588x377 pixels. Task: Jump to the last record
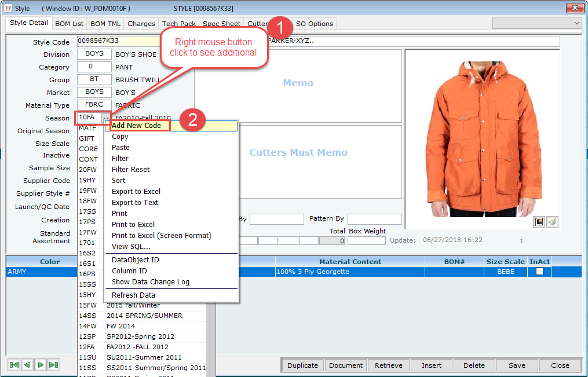[x=53, y=365]
